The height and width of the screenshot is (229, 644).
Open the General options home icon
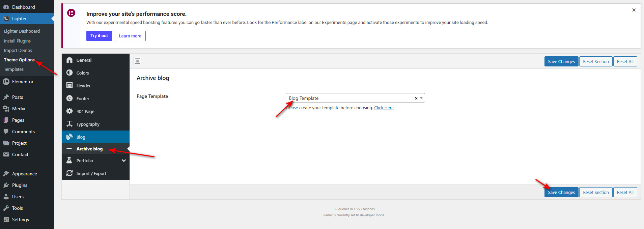(69, 60)
